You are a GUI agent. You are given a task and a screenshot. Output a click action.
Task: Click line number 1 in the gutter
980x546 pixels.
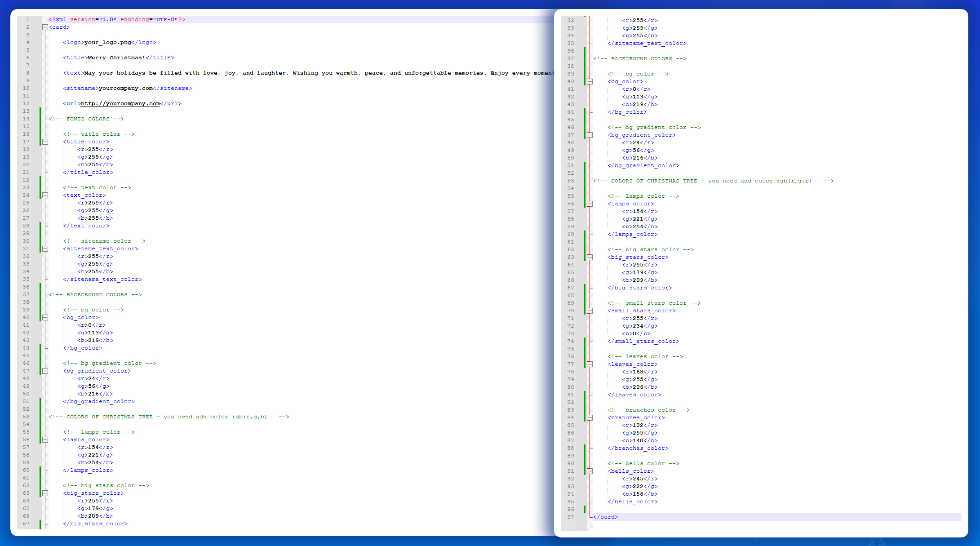[27, 20]
